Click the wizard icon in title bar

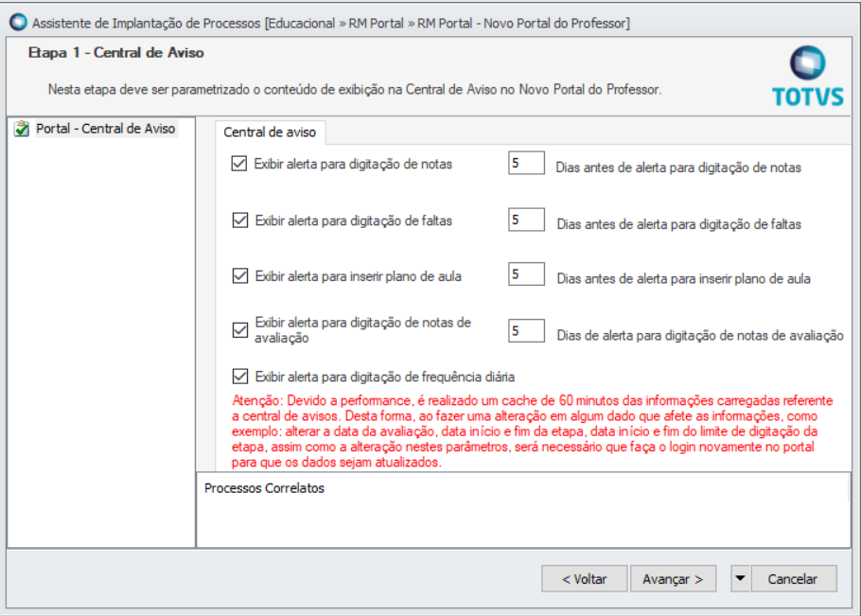pos(17,22)
